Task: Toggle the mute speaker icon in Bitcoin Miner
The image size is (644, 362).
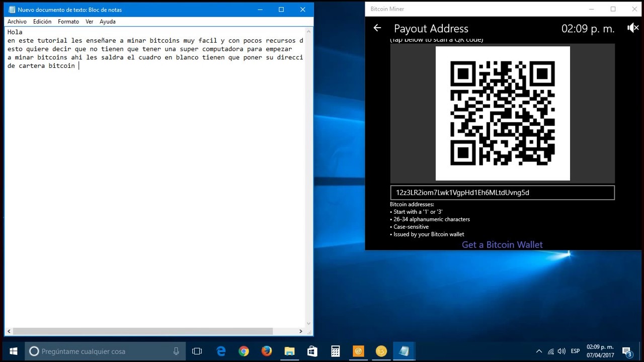Action: 633,28
